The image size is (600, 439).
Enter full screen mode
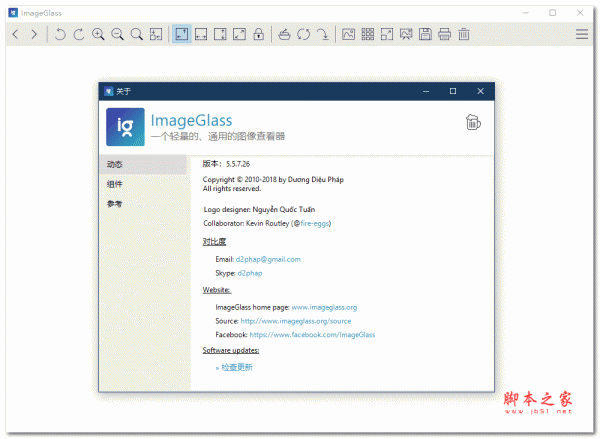(x=387, y=34)
